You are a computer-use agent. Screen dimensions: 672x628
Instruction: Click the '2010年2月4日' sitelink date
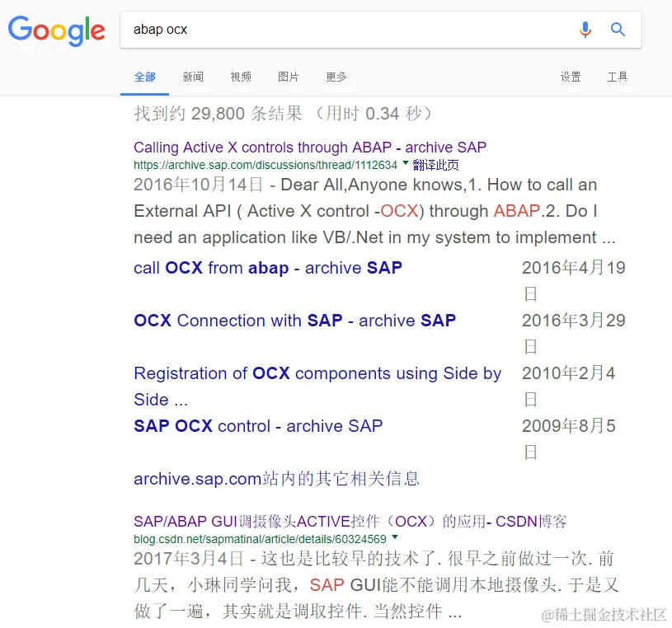click(x=569, y=387)
